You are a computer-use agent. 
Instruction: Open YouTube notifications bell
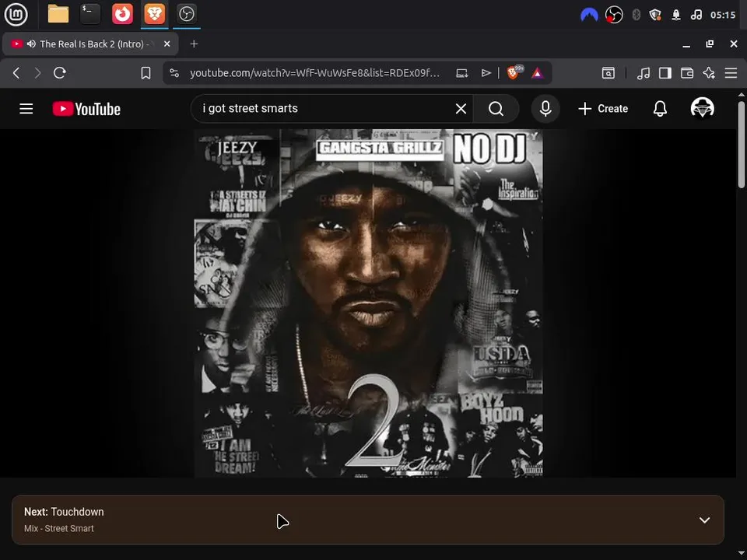660,109
